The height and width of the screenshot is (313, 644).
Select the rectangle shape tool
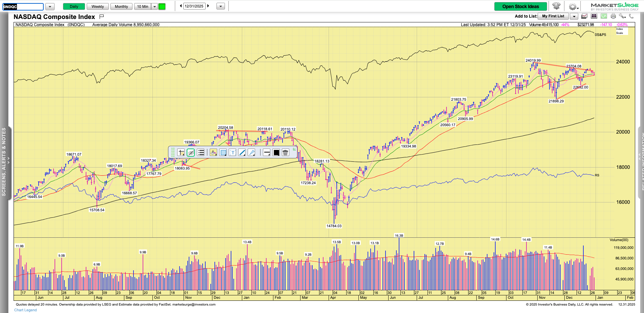(x=223, y=153)
